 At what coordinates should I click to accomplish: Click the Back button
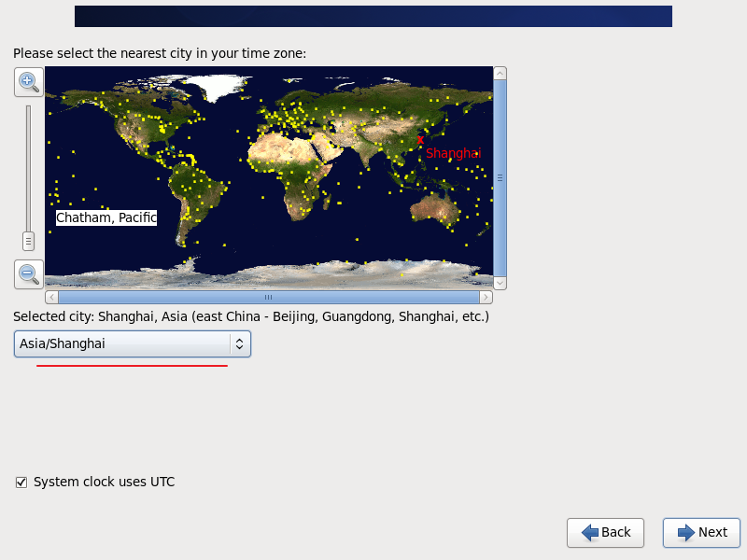tap(605, 532)
